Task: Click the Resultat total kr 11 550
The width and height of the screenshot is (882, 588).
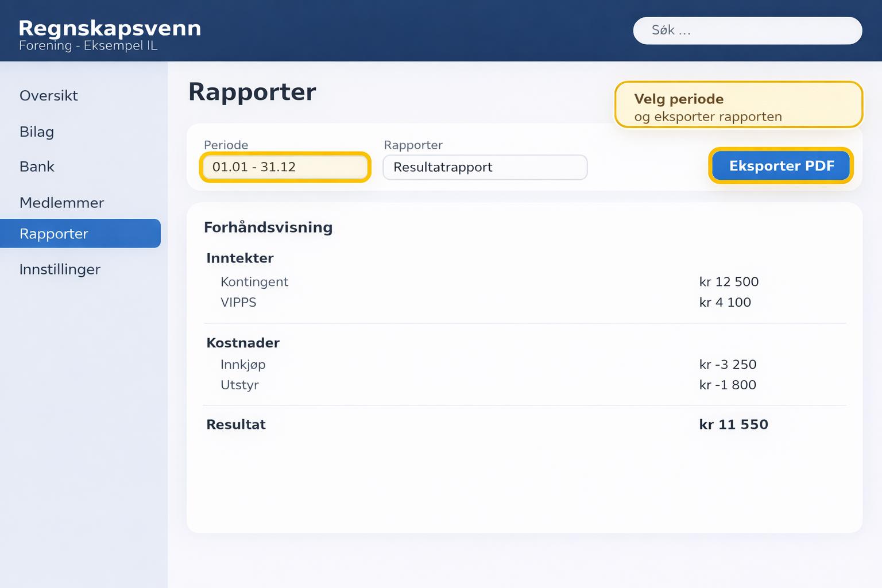Action: click(x=236, y=424)
